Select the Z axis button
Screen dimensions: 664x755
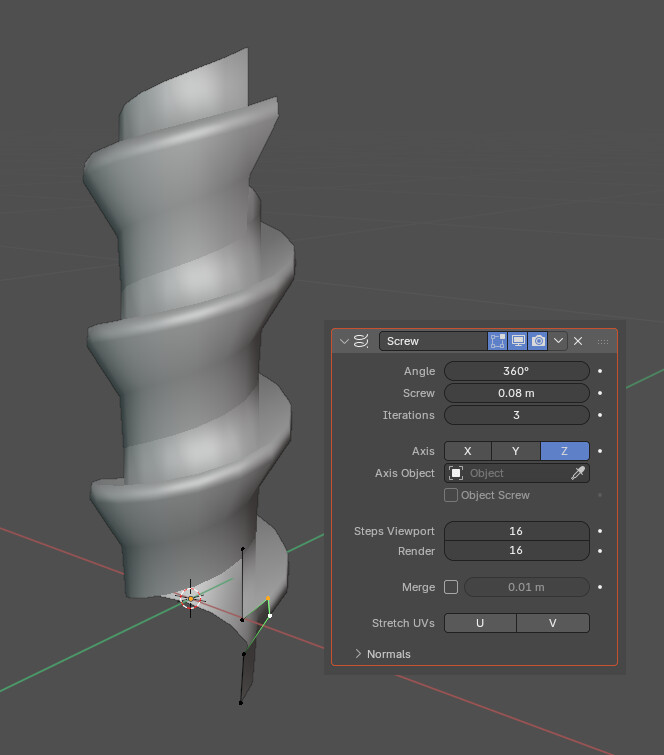(565, 451)
